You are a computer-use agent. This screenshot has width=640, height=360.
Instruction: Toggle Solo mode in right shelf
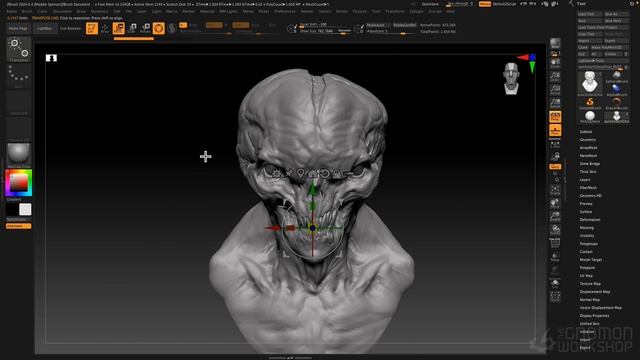point(555,283)
